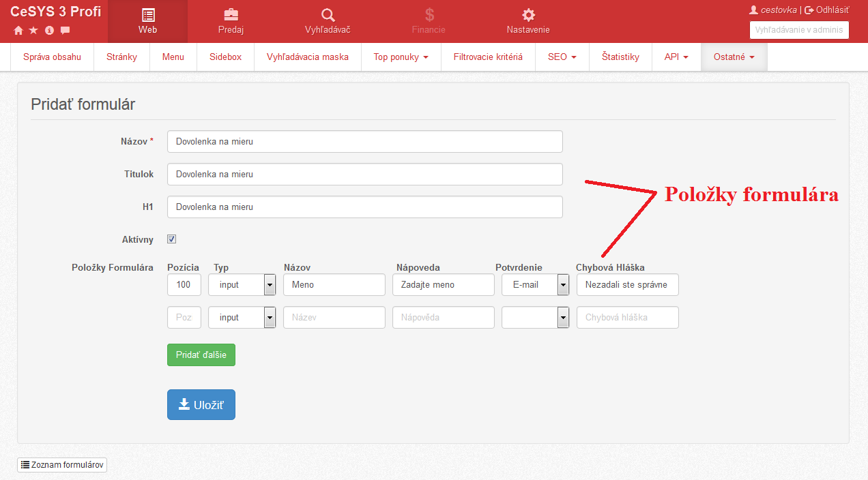Log out with Odhlásiť

(x=827, y=10)
